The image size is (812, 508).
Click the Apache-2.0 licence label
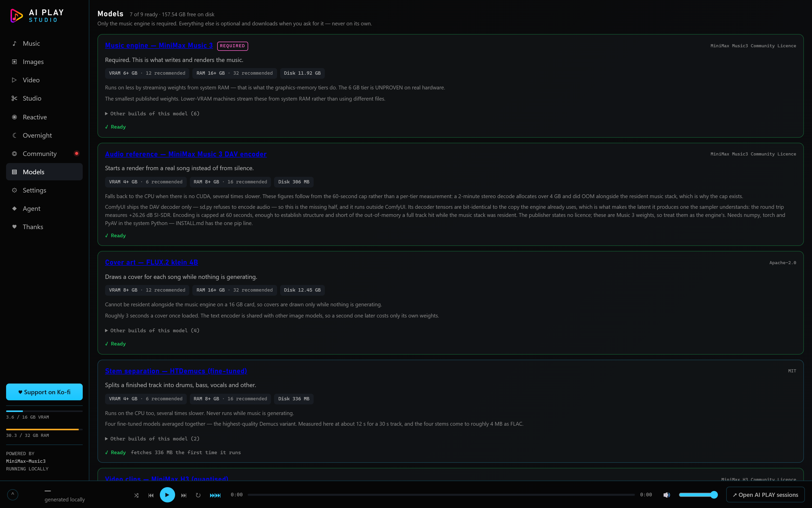783,263
